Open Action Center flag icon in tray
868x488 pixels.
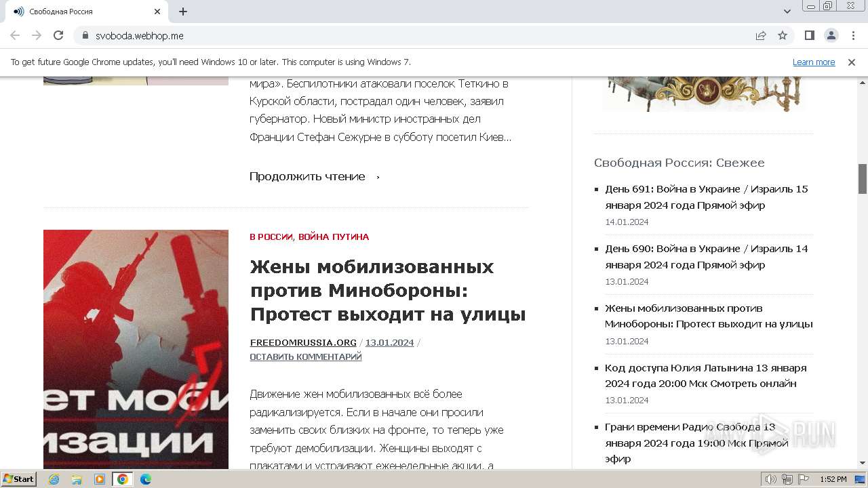click(804, 479)
